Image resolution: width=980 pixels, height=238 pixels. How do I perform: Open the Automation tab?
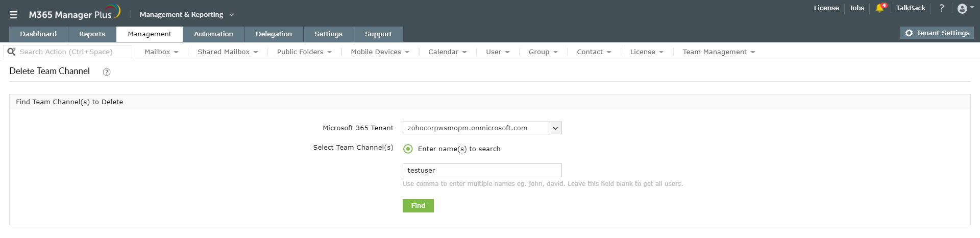tap(213, 34)
